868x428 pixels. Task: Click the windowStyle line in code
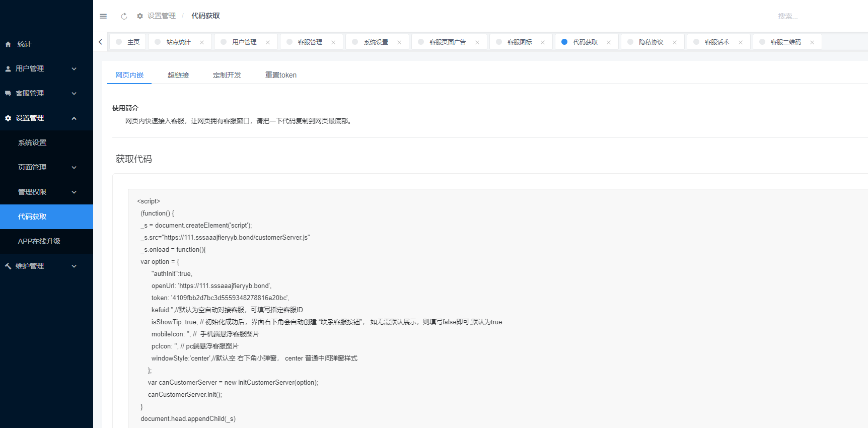click(x=254, y=359)
